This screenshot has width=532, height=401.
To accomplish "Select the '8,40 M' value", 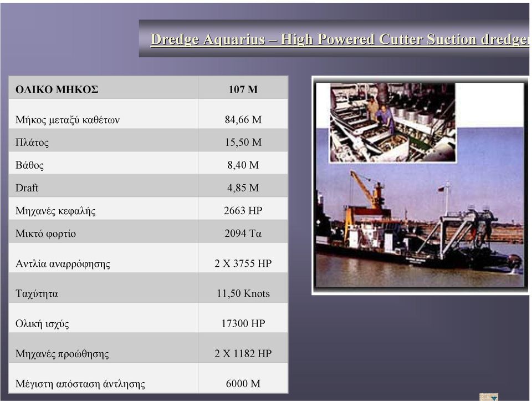I will tap(243, 165).
